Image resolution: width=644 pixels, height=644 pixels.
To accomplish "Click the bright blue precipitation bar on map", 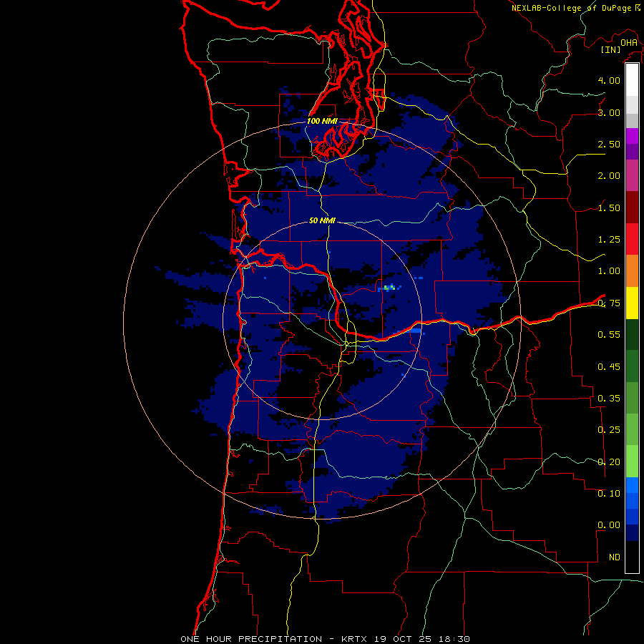I will (x=416, y=331).
